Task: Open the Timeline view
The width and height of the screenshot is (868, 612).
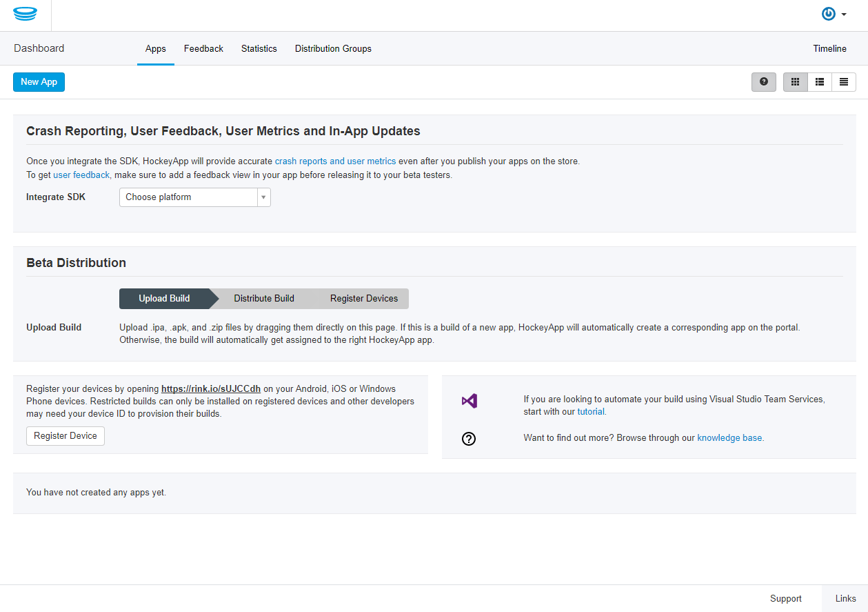Action: (829, 49)
